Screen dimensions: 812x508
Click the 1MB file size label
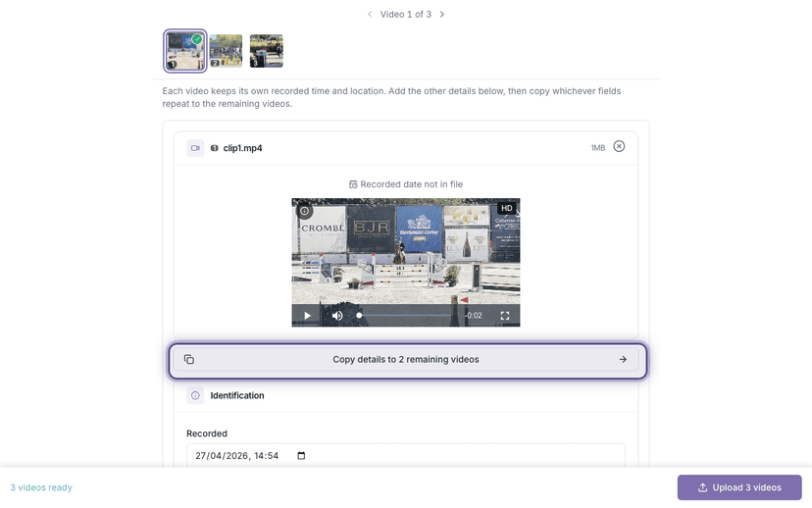tap(598, 148)
